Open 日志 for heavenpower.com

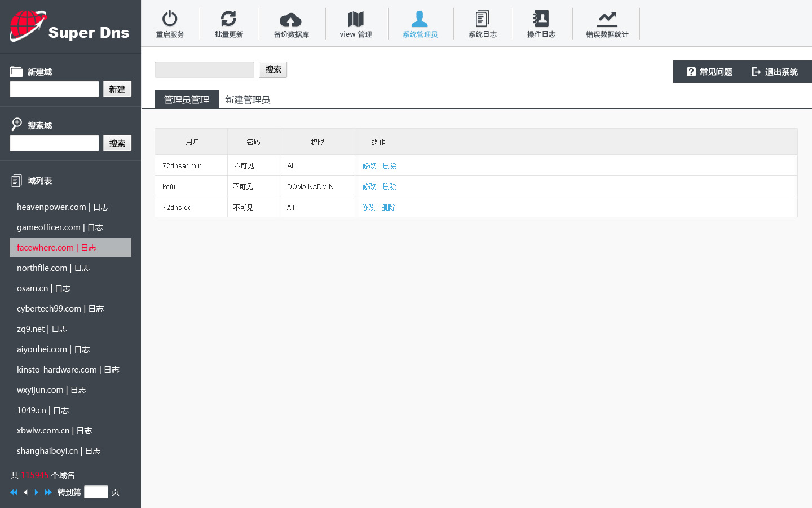point(101,207)
